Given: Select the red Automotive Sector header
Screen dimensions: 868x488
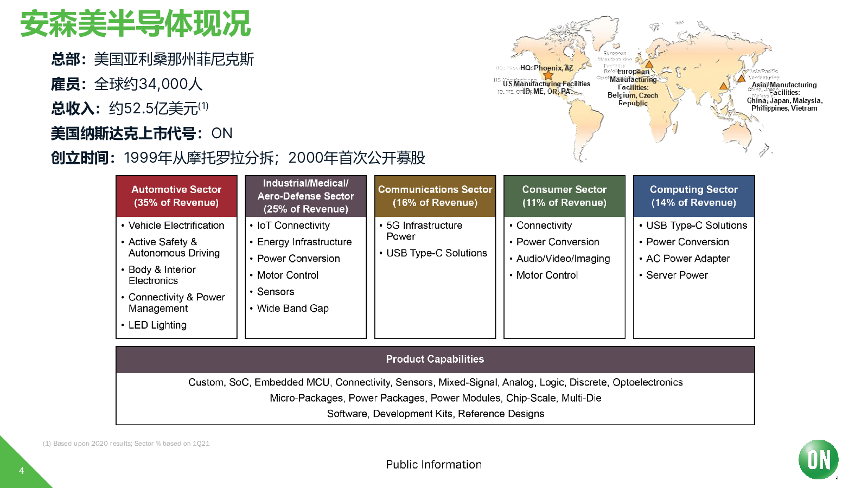Looking at the screenshot, I should [176, 196].
